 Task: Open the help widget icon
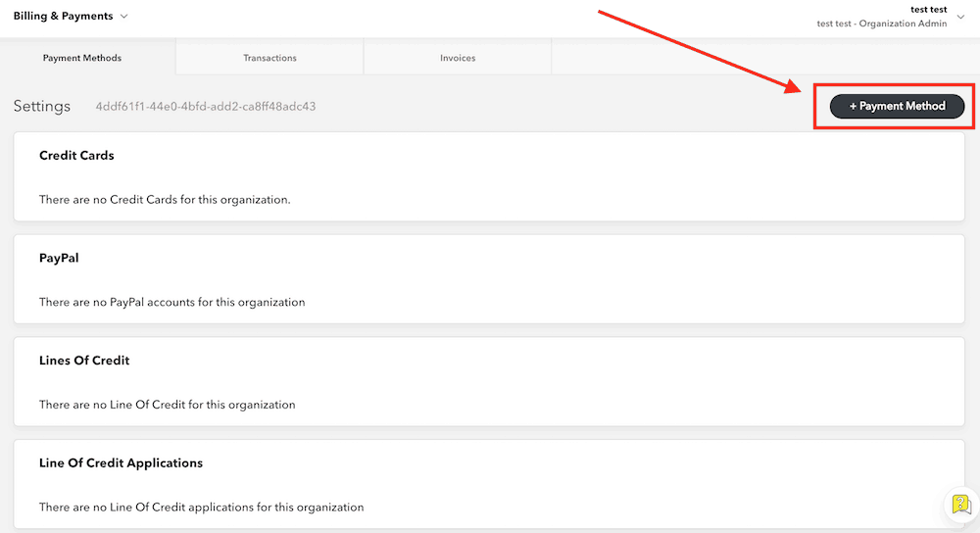(960, 504)
